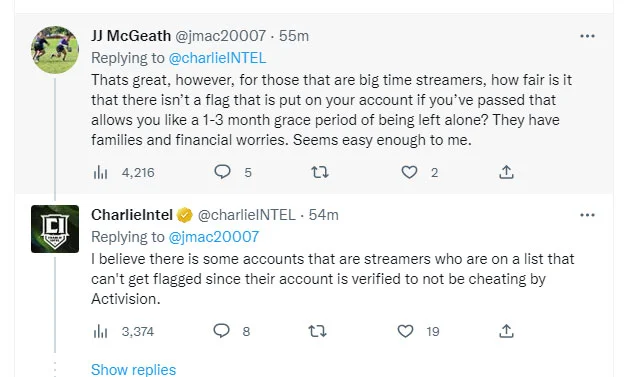Share CharlieIntel's reply tweet
Image resolution: width=640 pixels, height=377 pixels.
coord(506,330)
